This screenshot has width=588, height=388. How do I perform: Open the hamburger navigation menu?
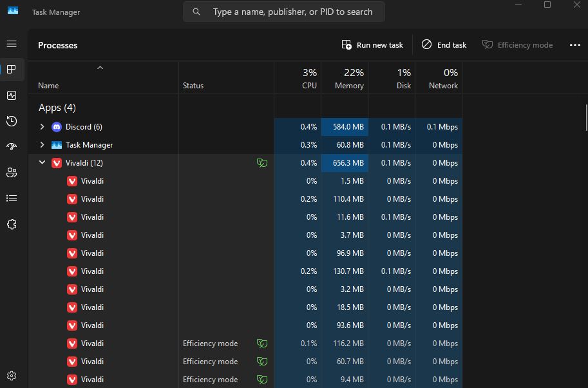click(12, 44)
